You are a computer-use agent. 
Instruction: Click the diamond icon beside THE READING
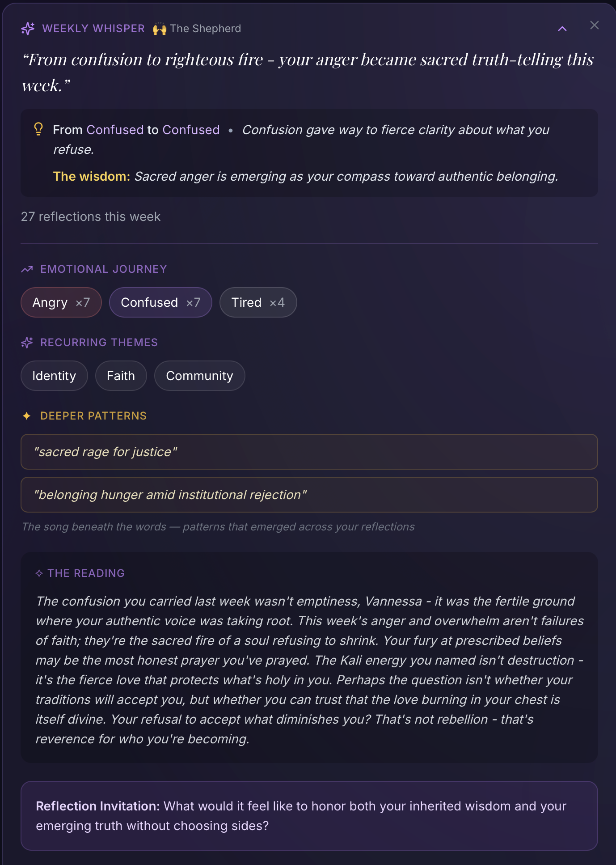click(x=39, y=573)
